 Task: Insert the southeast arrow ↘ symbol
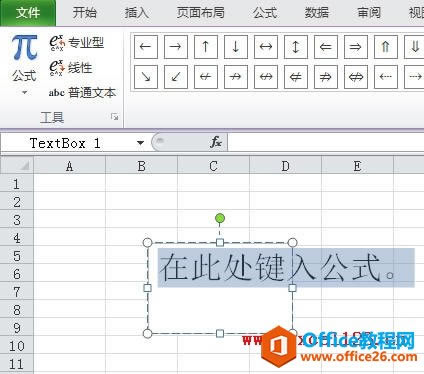[146, 77]
